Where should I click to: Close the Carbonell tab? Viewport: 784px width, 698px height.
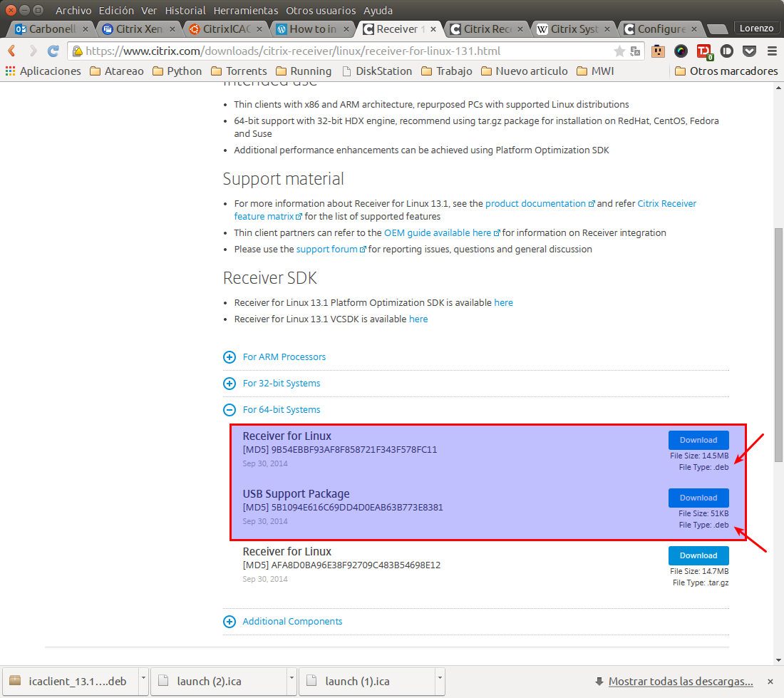(x=86, y=29)
